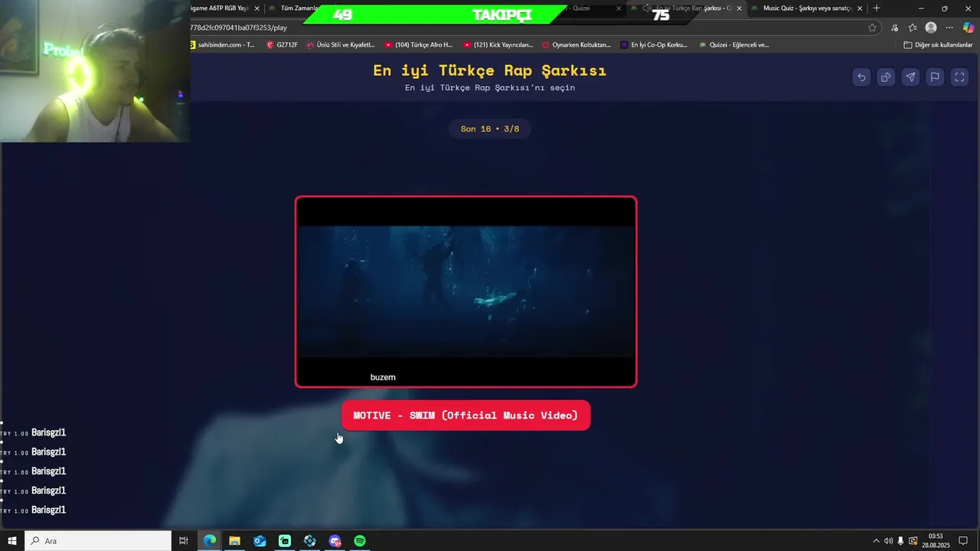Click the dice shuffle icon

pos(886,77)
